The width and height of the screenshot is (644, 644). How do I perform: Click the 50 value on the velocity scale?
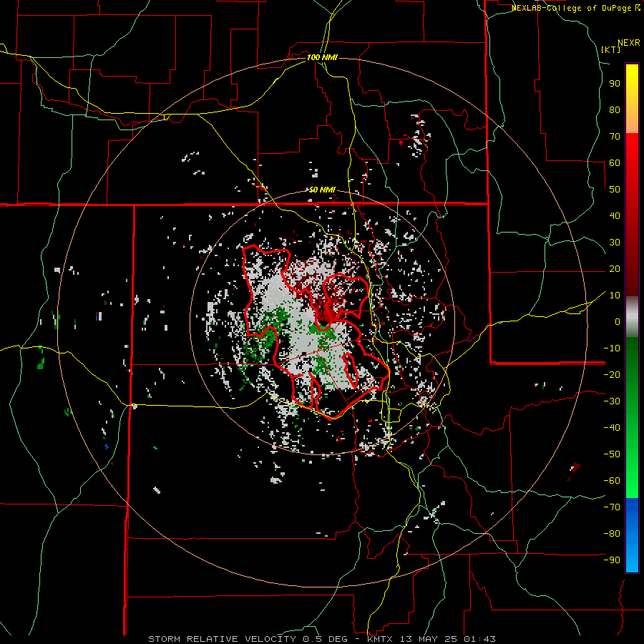pos(615,190)
